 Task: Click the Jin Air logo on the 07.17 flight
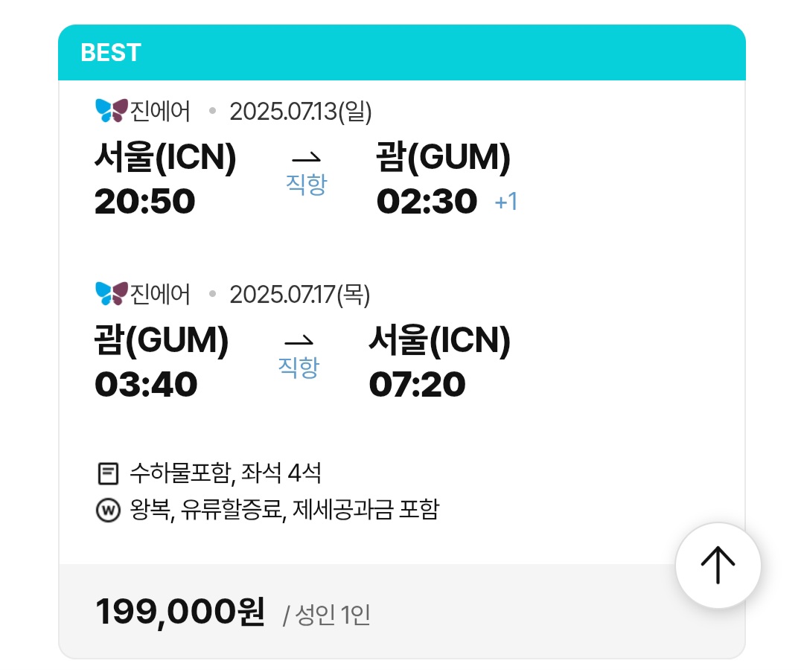tap(112, 295)
